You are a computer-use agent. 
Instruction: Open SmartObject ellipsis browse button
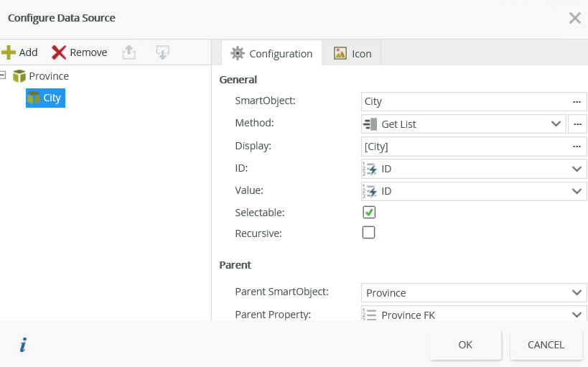[x=576, y=101]
